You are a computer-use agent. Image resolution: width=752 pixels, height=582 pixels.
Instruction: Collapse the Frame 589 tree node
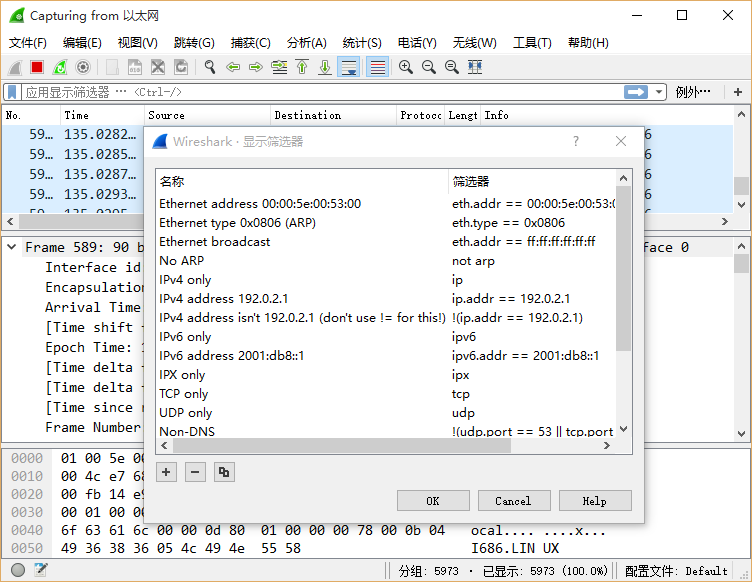pos(12,247)
